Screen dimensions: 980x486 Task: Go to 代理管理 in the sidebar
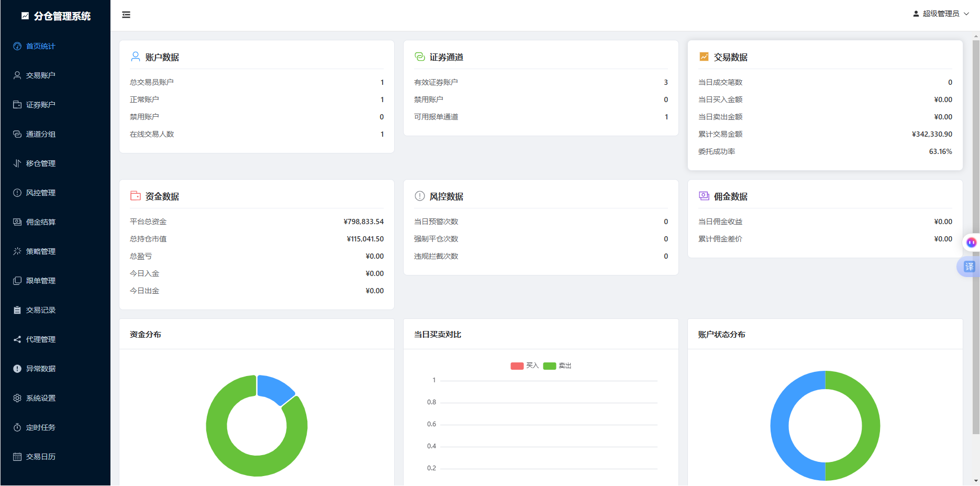coord(55,339)
